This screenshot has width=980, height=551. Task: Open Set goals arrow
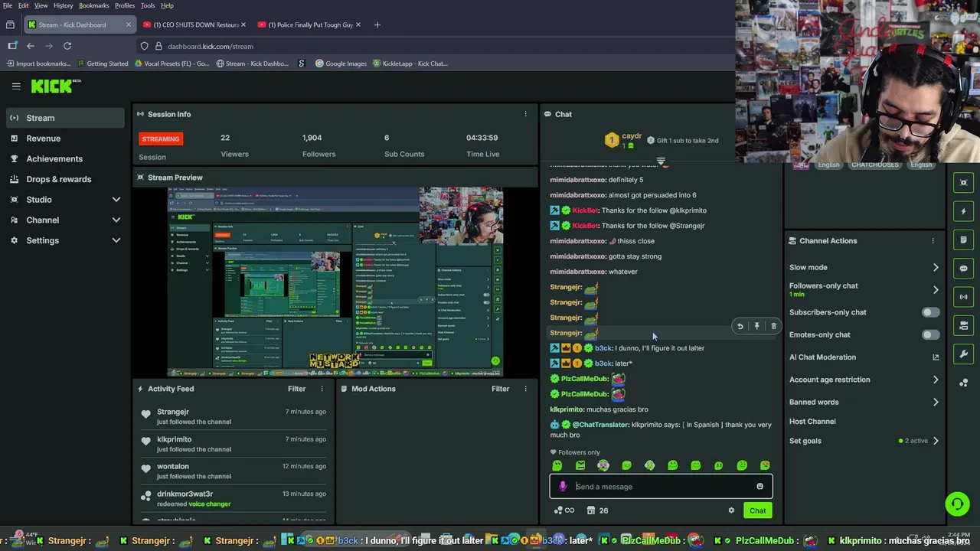click(x=936, y=441)
